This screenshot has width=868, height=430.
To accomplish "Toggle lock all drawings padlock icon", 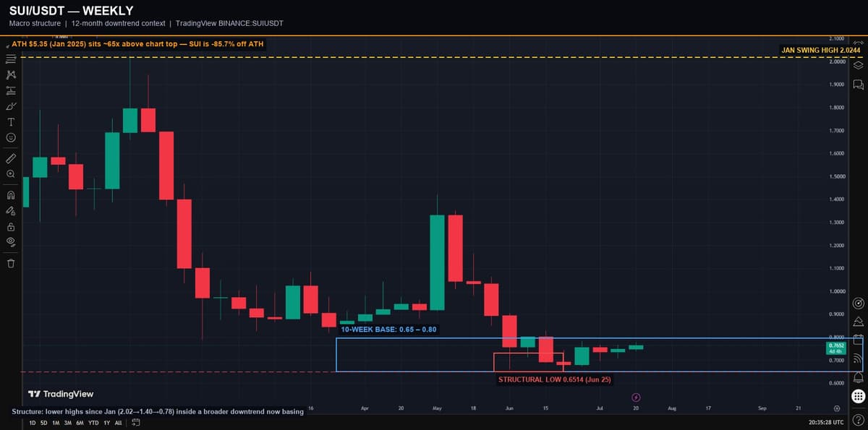I will click(11, 226).
